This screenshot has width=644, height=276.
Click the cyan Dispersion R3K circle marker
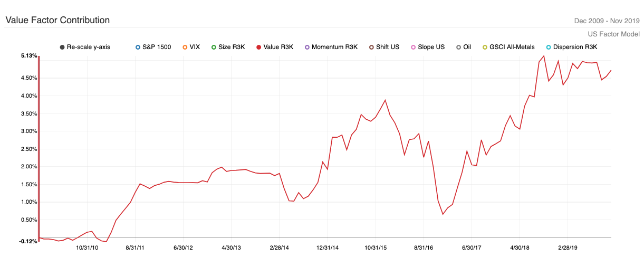(x=549, y=47)
